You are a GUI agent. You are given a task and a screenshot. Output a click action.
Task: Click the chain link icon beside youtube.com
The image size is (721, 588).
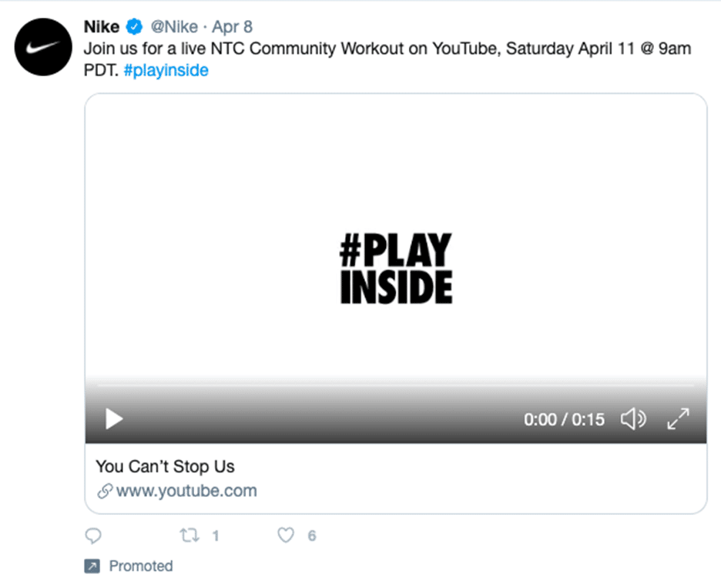tap(105, 492)
